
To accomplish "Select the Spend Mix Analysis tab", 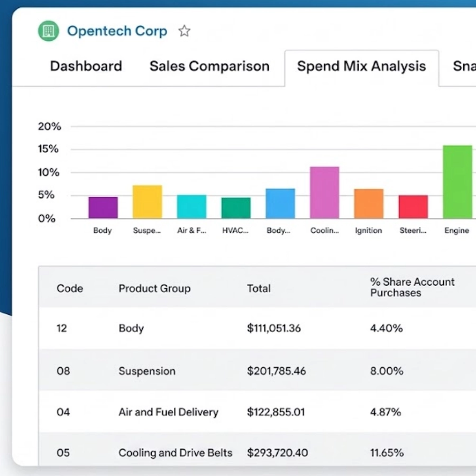I will (362, 66).
